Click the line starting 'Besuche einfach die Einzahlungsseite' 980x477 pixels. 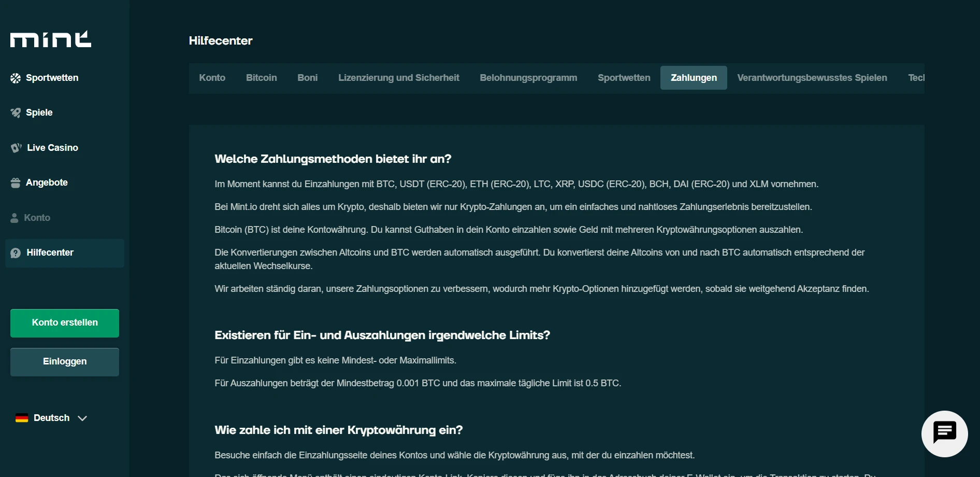click(455, 455)
